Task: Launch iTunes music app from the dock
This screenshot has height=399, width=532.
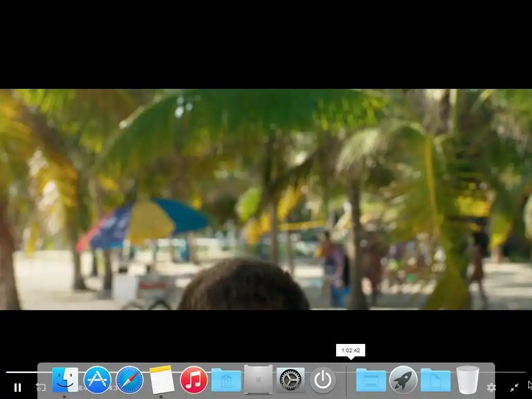Action: tap(194, 380)
